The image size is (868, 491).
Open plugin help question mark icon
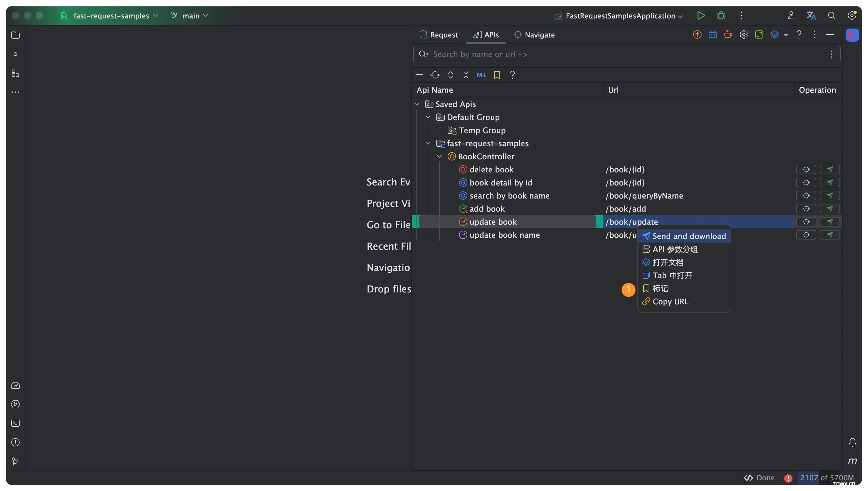pyautogui.click(x=798, y=34)
